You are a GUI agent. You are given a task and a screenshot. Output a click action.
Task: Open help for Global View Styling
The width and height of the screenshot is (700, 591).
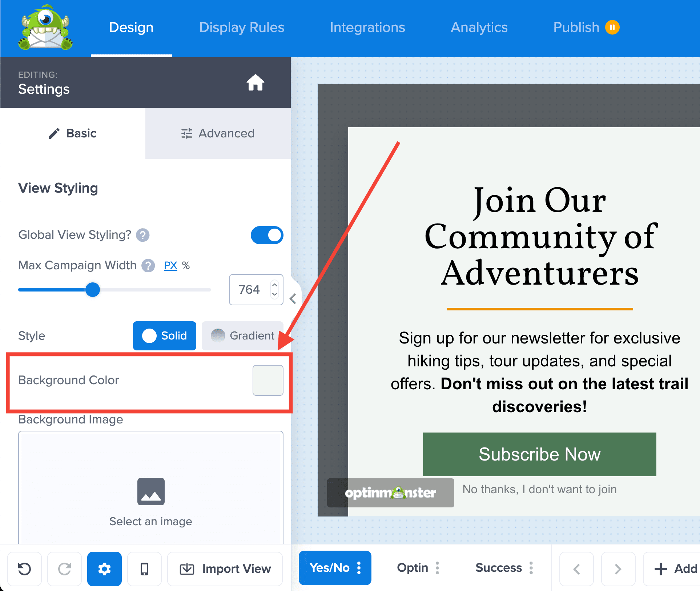[x=143, y=235]
